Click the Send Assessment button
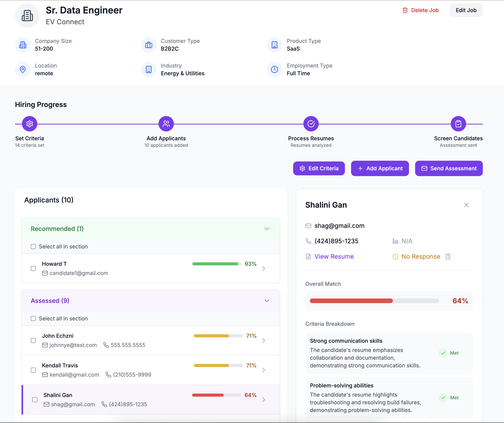The image size is (504, 423). click(x=449, y=169)
